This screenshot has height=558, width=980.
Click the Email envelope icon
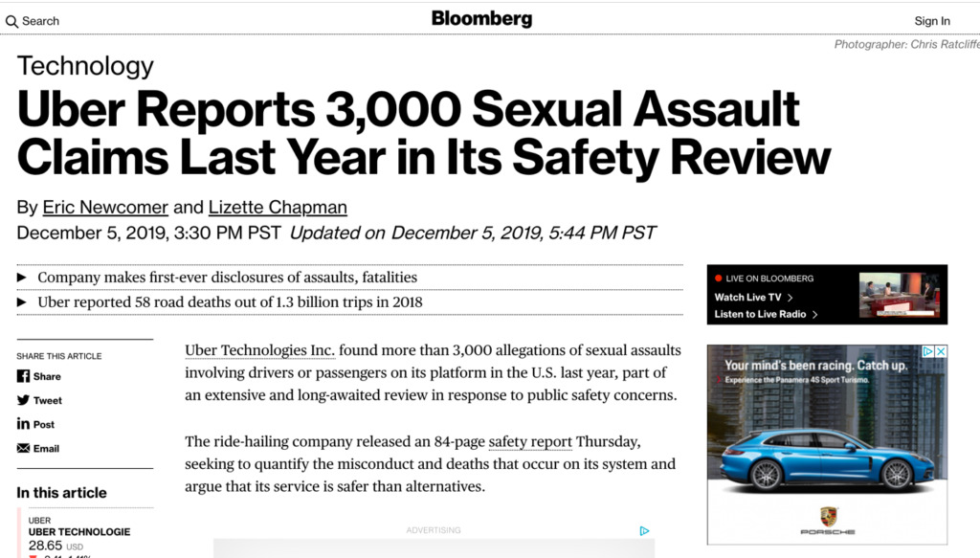click(22, 448)
